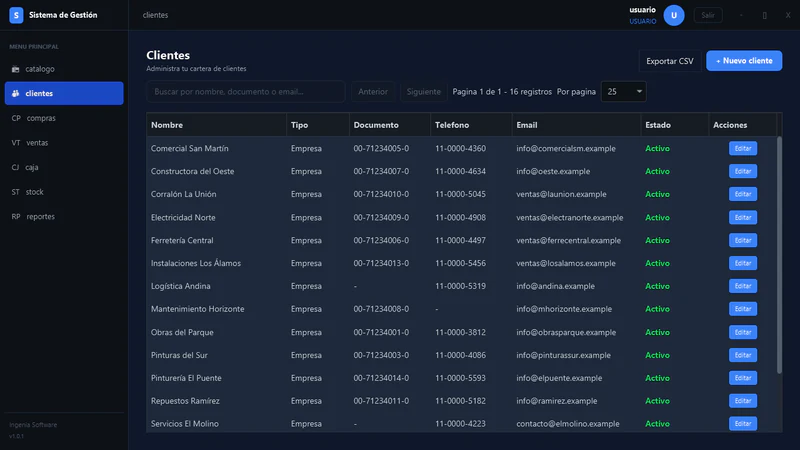Click email info@oeste.example
This screenshot has height=450, width=800.
pyautogui.click(x=553, y=171)
